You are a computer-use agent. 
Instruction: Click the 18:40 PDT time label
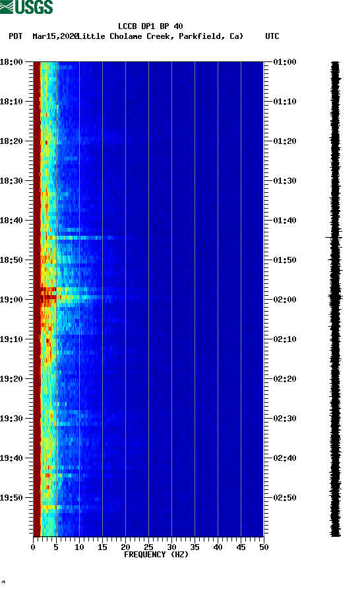(11, 221)
